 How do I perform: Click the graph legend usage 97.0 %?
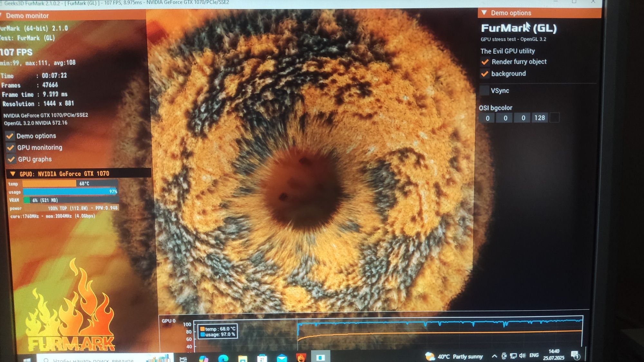(218, 335)
